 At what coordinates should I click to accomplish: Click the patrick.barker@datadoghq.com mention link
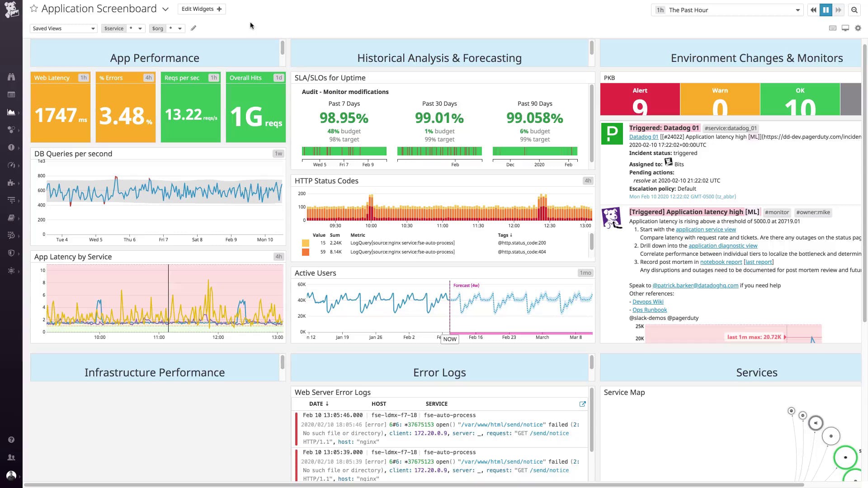[x=695, y=286]
